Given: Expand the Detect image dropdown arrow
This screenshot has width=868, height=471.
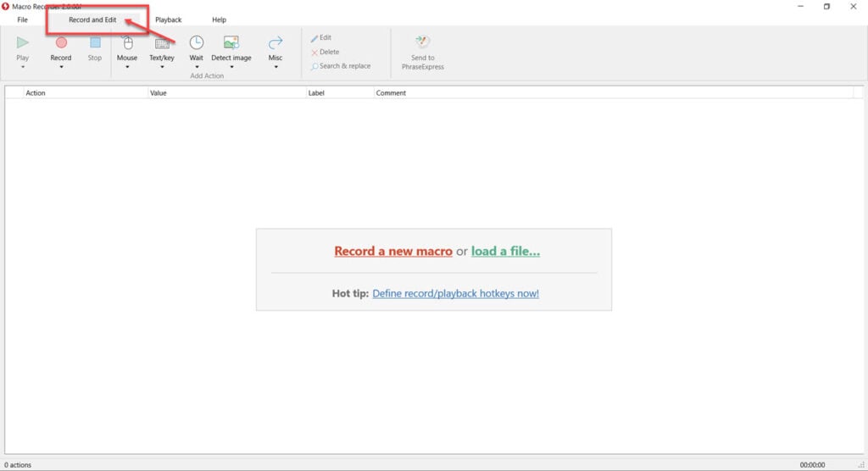Looking at the screenshot, I should [231, 67].
